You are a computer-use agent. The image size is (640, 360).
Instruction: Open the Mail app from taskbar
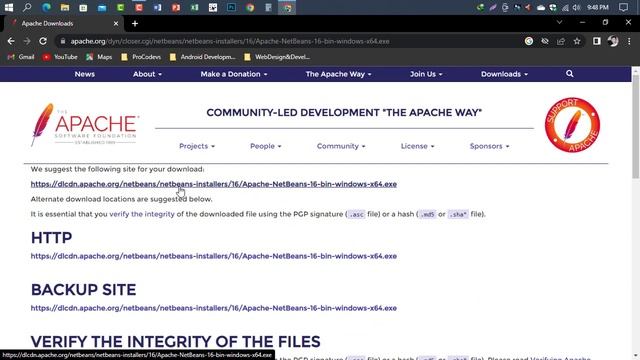[x=102, y=7]
